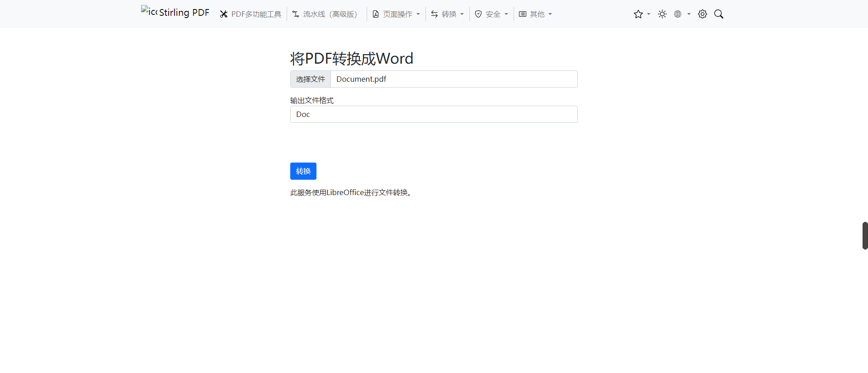Viewport: 868px width, 373px height.
Task: Click the 输出文件格式 label
Action: point(312,100)
